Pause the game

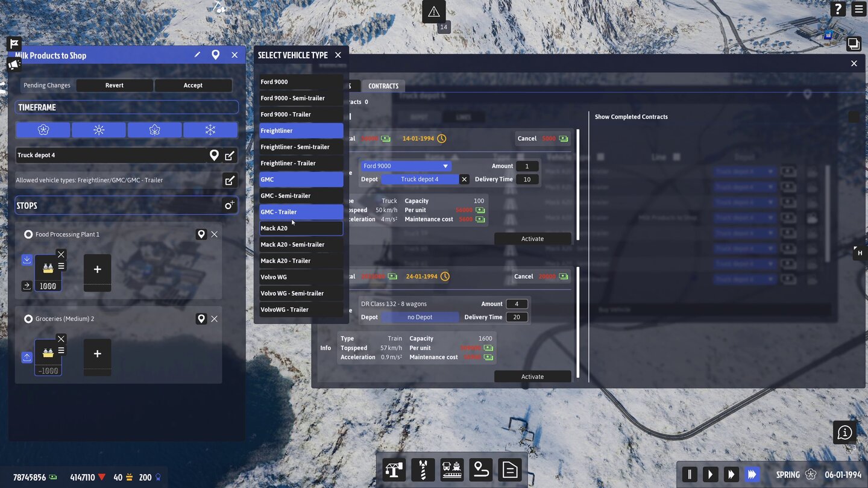[690, 475]
